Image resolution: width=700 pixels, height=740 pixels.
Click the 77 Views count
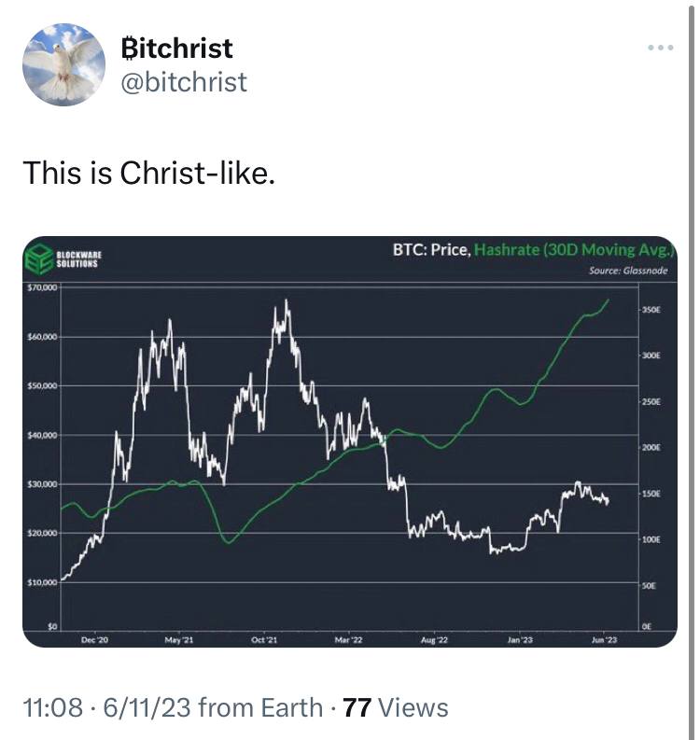pos(396,707)
